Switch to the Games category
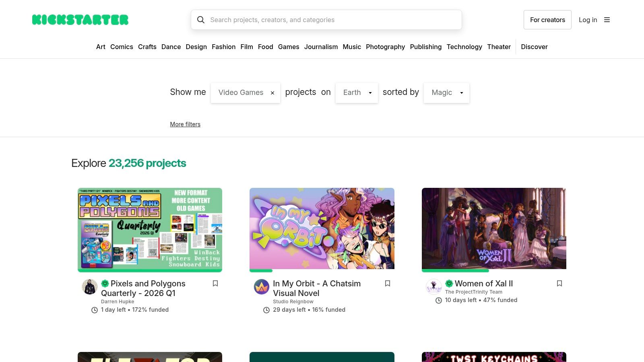This screenshot has height=362, width=644. coord(289,47)
